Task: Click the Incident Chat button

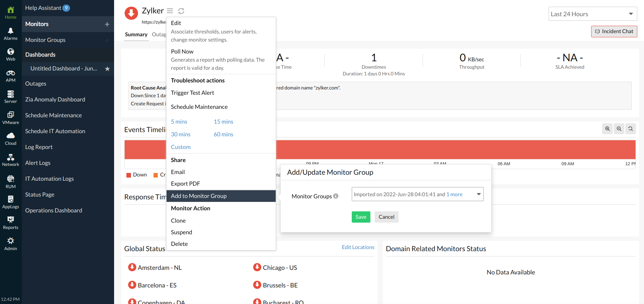Action: 614,31
